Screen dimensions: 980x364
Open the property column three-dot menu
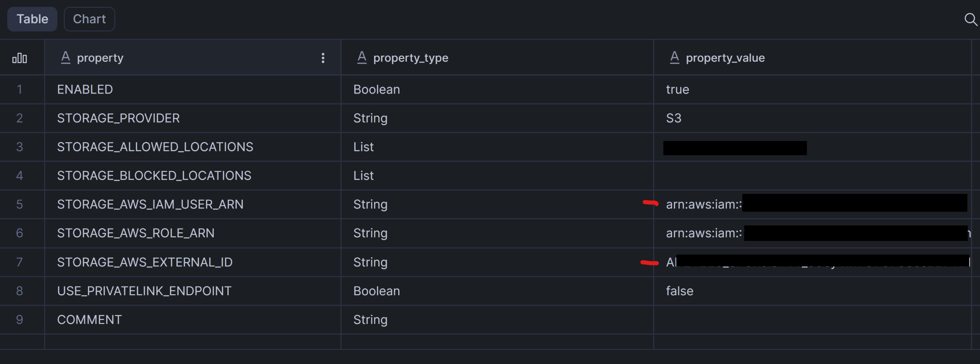(x=323, y=58)
